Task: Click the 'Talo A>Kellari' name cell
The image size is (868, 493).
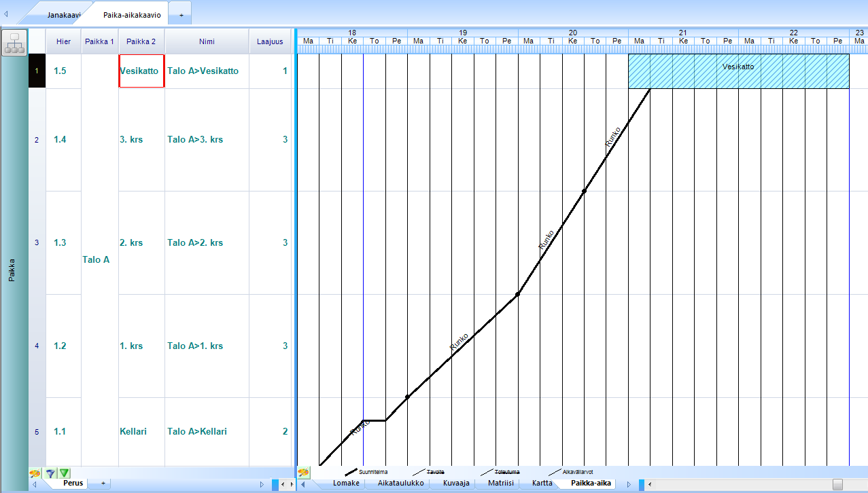Action: (x=207, y=432)
